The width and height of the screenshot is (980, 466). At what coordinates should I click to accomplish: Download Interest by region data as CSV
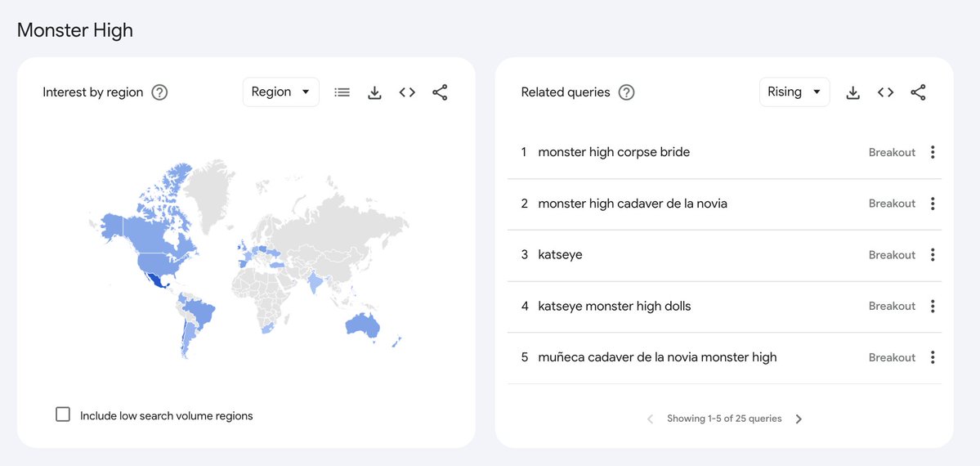[374, 92]
